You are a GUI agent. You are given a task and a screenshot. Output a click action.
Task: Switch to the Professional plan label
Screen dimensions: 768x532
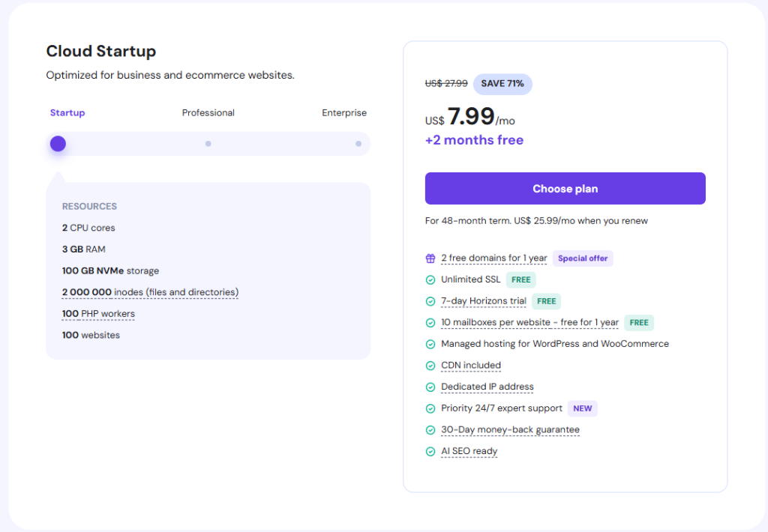pos(208,112)
